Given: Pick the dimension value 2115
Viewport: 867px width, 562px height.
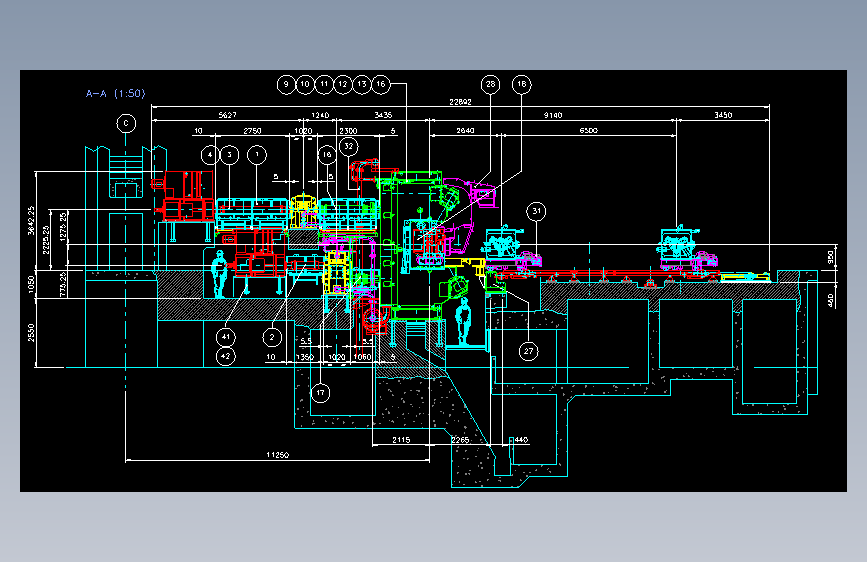Looking at the screenshot, I should (401, 440).
